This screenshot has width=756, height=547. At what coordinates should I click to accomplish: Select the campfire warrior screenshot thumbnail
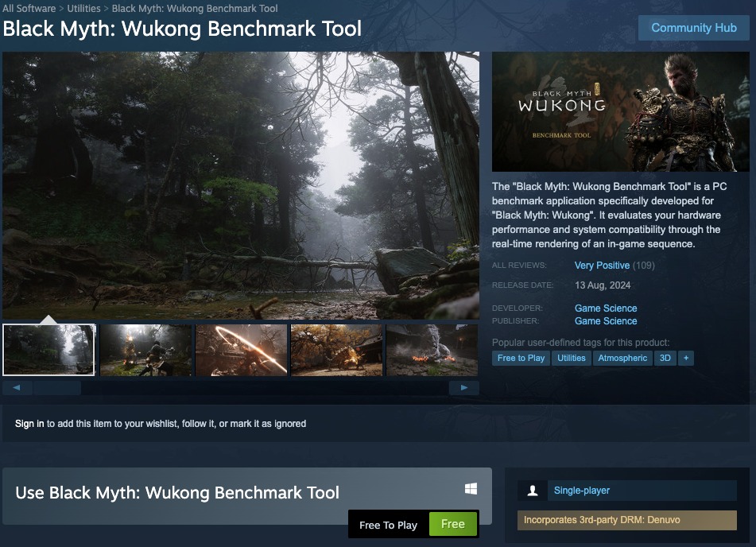145,350
